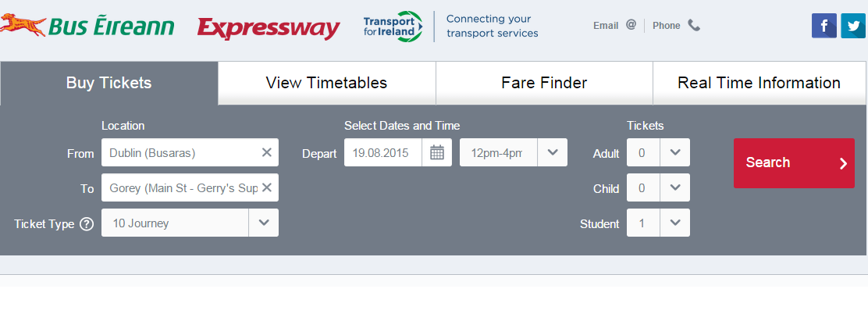Image resolution: width=868 pixels, height=314 pixels.
Task: Open the 12pm-4pm departure time dropdown
Action: pyautogui.click(x=553, y=152)
